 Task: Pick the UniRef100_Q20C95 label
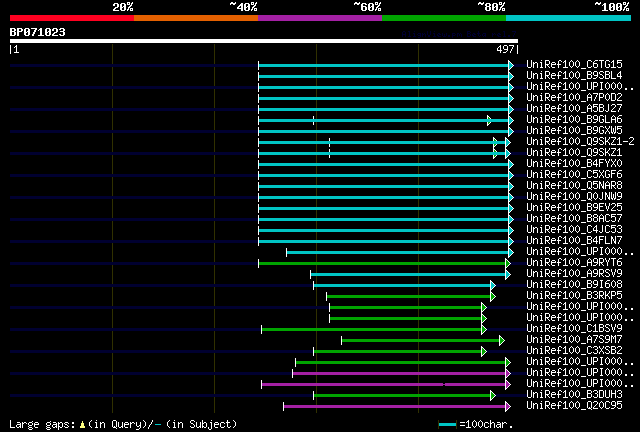[574, 405]
